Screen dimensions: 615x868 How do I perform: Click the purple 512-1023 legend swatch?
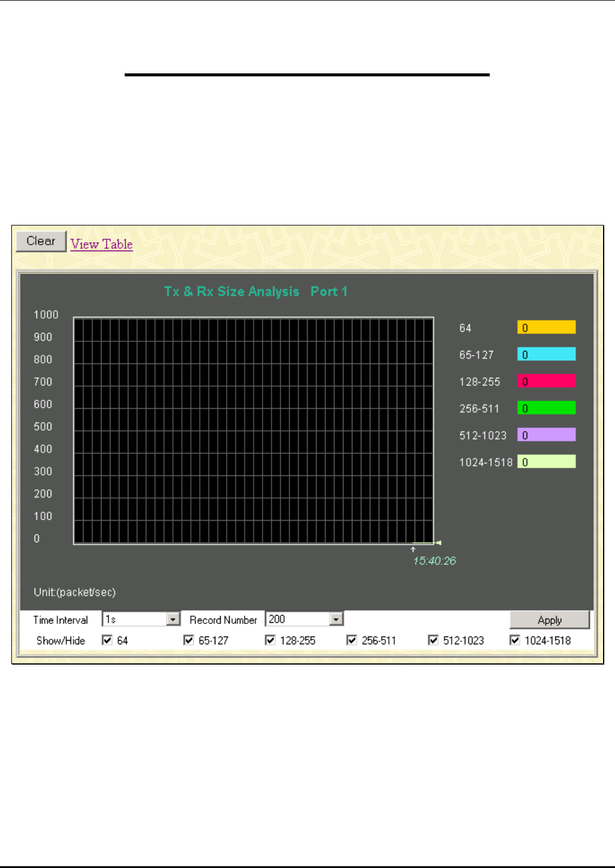tap(546, 435)
